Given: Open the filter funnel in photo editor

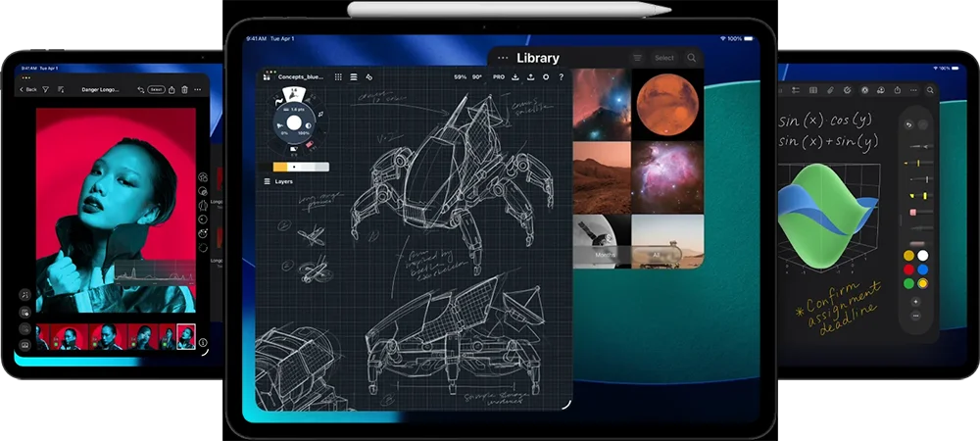Looking at the screenshot, I should 45,89.
